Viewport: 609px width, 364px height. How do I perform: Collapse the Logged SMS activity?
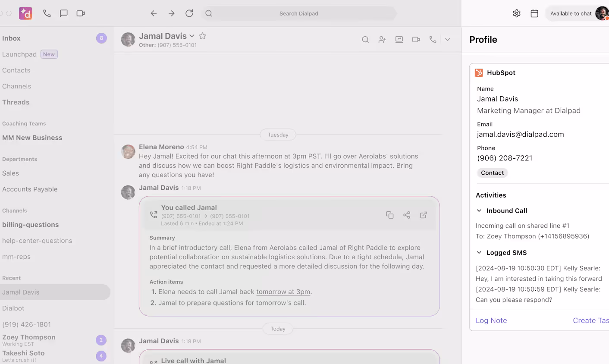pos(479,253)
